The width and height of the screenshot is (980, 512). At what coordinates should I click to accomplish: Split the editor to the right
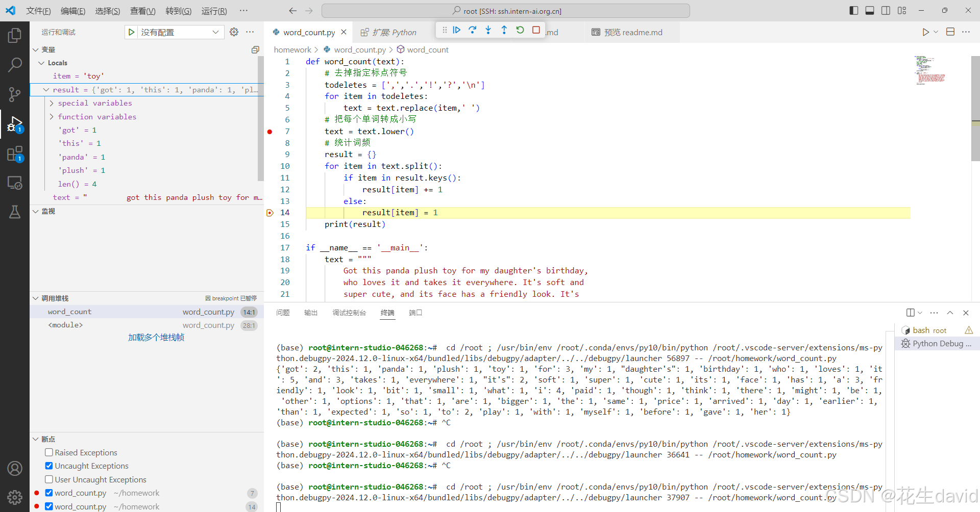pyautogui.click(x=950, y=32)
